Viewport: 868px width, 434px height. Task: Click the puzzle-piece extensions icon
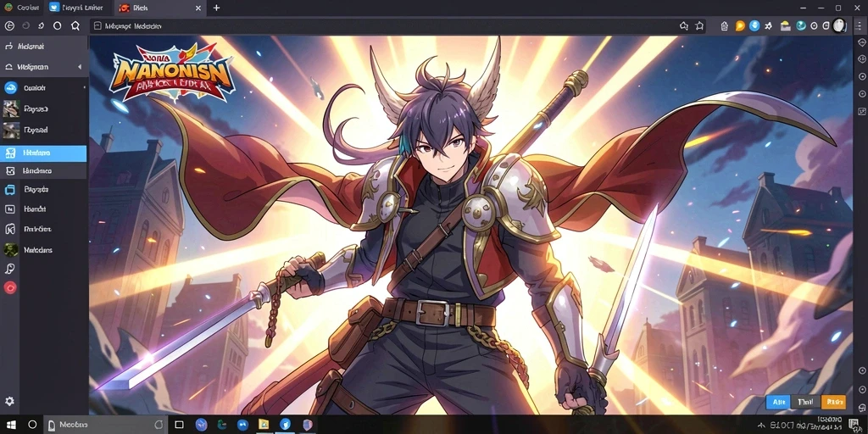[x=769, y=25]
